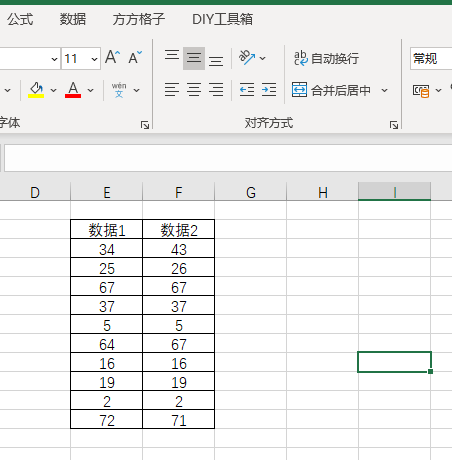The height and width of the screenshot is (460, 452).
Task: Align text to the left
Action: point(172,90)
